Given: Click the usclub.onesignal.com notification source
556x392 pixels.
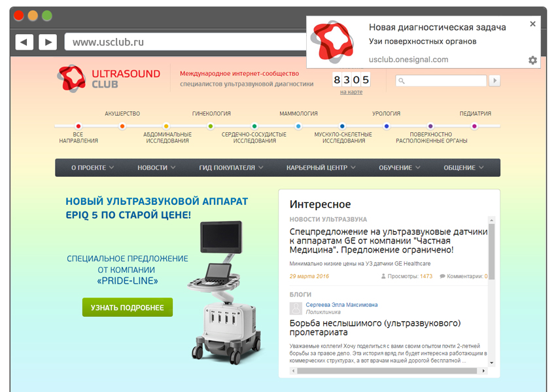Looking at the screenshot, I should [x=408, y=60].
